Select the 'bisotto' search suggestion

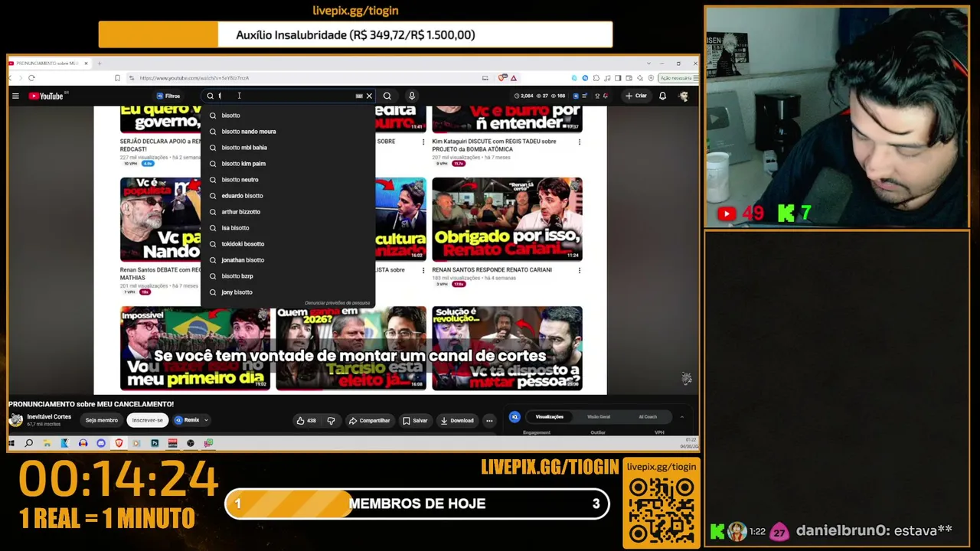click(287, 116)
